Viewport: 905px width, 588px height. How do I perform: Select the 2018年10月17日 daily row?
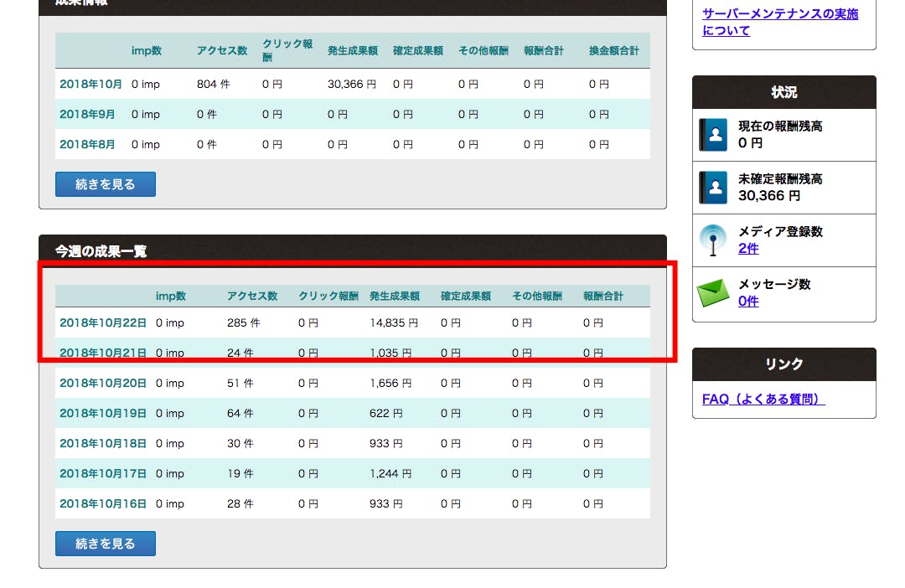tap(102, 474)
